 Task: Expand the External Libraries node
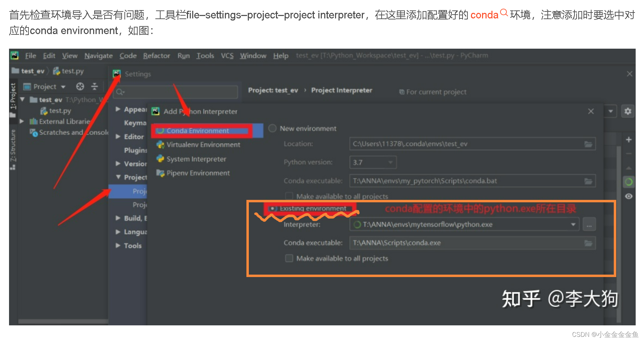point(22,121)
